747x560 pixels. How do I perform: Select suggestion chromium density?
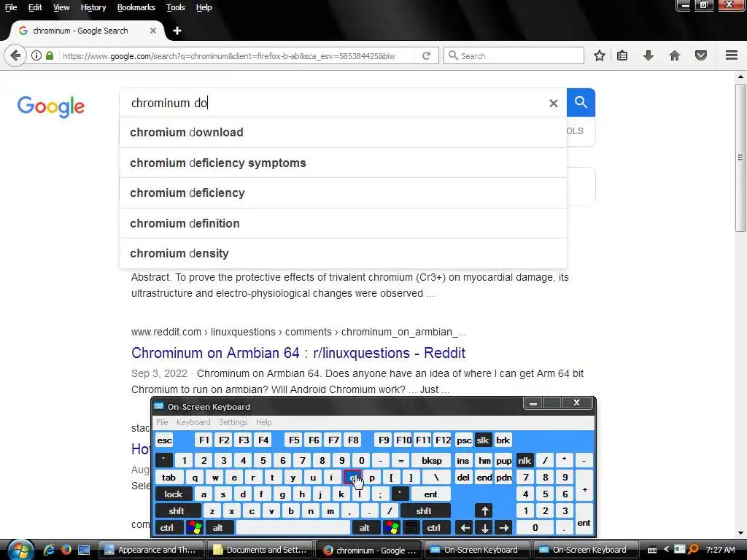[343, 253]
